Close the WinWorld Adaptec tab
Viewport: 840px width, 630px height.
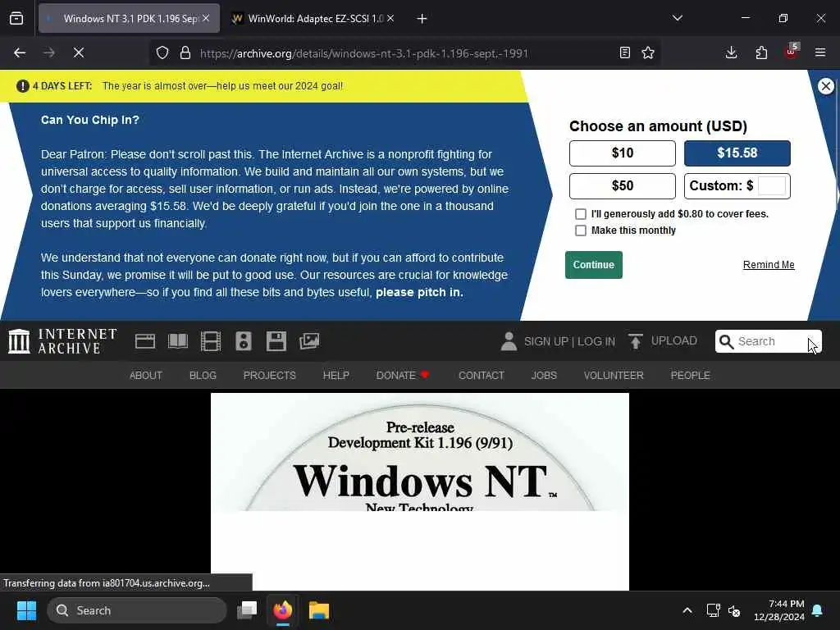[x=390, y=18]
